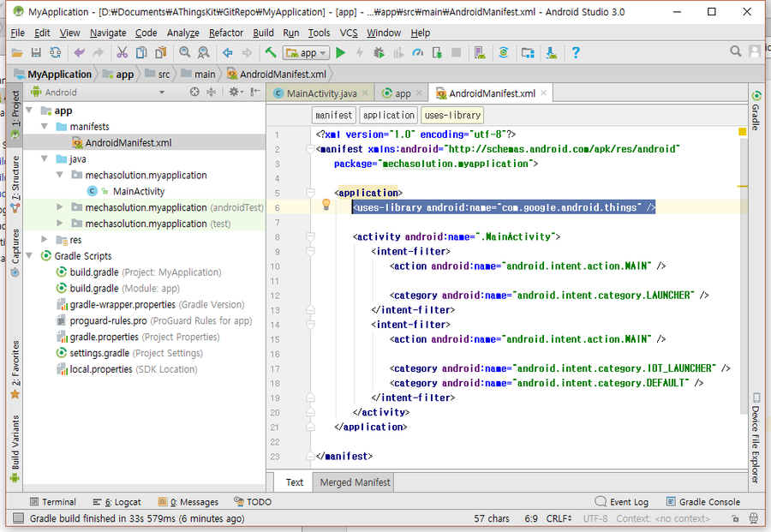Screen dimensions: 771x532
Task: Expand the mechasolution.myapplication (androidTest) package
Action: [59, 207]
